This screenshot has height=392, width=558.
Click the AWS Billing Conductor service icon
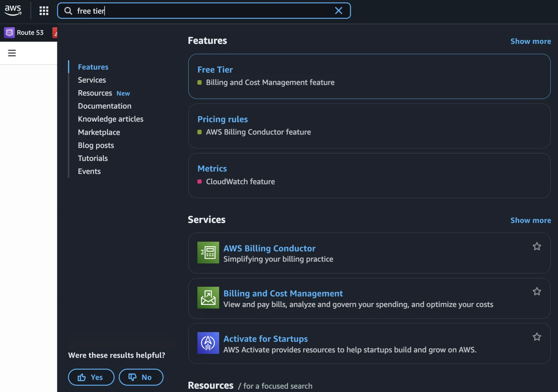tap(208, 253)
